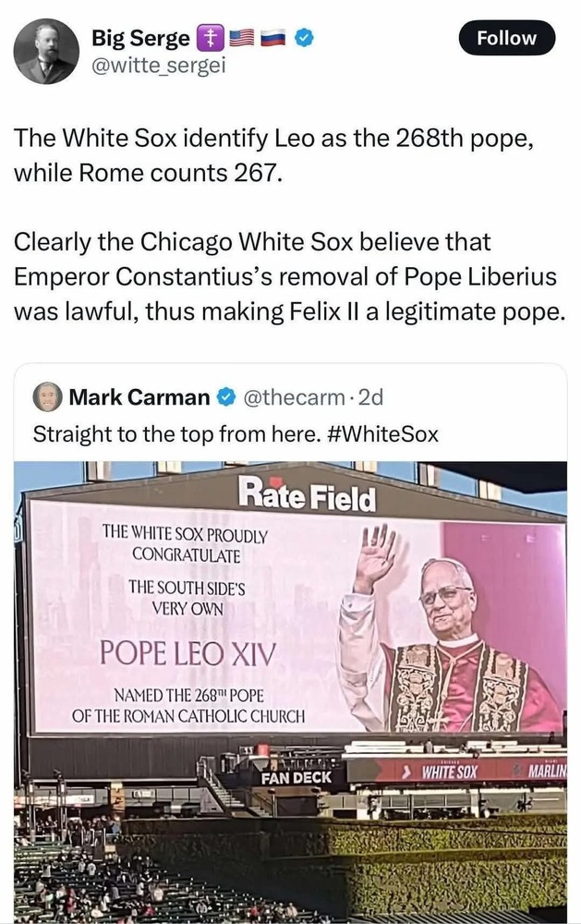
Task: Click Mark Carman's verified checkmark
Action: tap(226, 397)
